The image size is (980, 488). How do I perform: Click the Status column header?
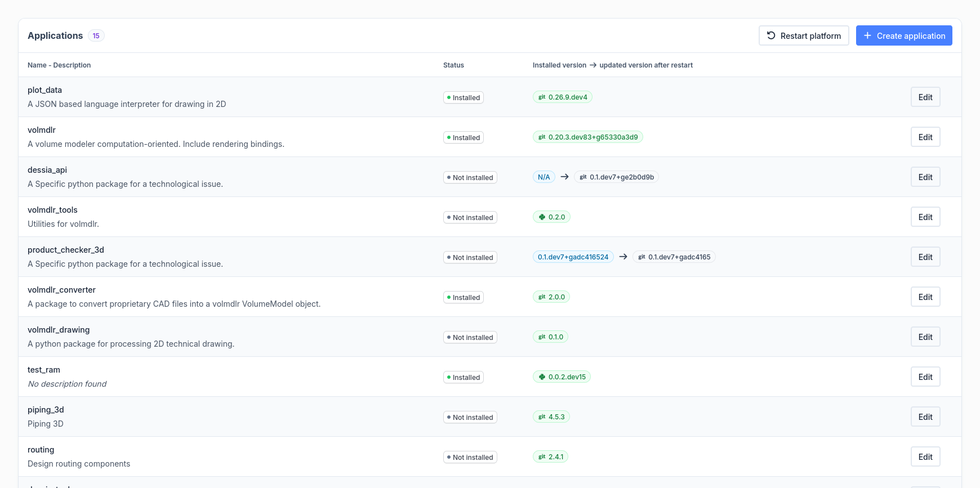click(453, 65)
